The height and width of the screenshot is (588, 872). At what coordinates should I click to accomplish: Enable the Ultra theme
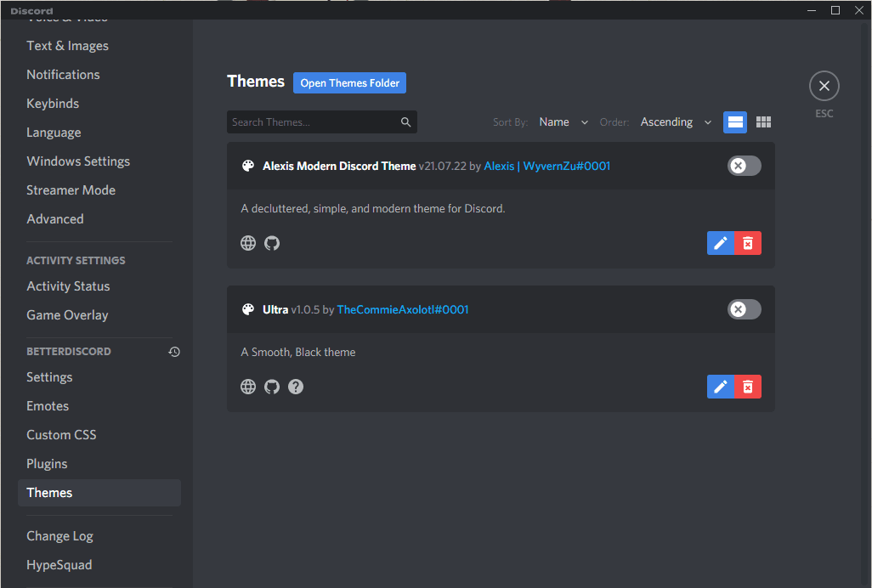click(x=744, y=309)
